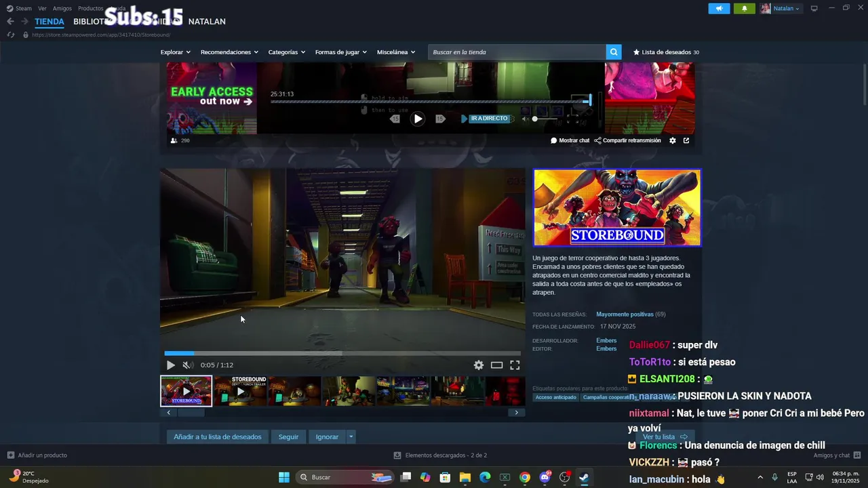Viewport: 868px width, 488px height.
Task: Open Google Chrome from taskbar
Action: (x=525, y=477)
